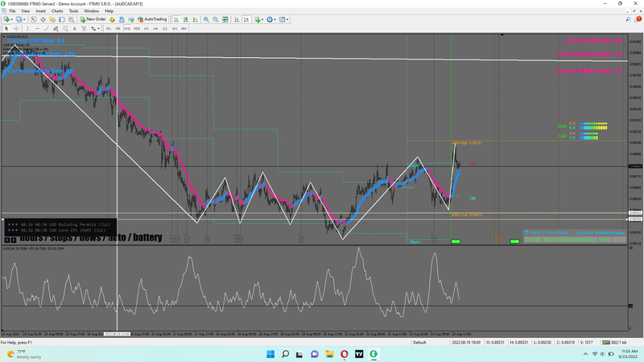Toggle the Market Watch window icon
Screen dimensions: 644x362
coord(33,19)
